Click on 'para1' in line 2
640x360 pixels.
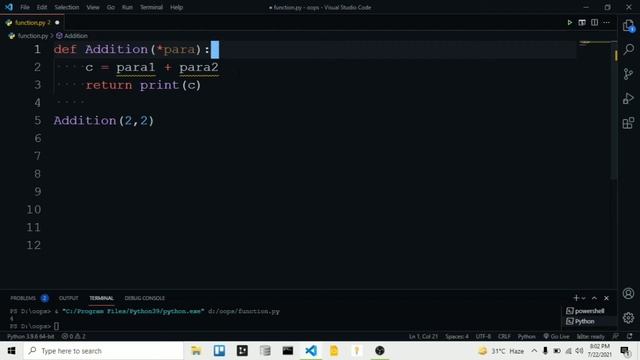click(x=136, y=67)
